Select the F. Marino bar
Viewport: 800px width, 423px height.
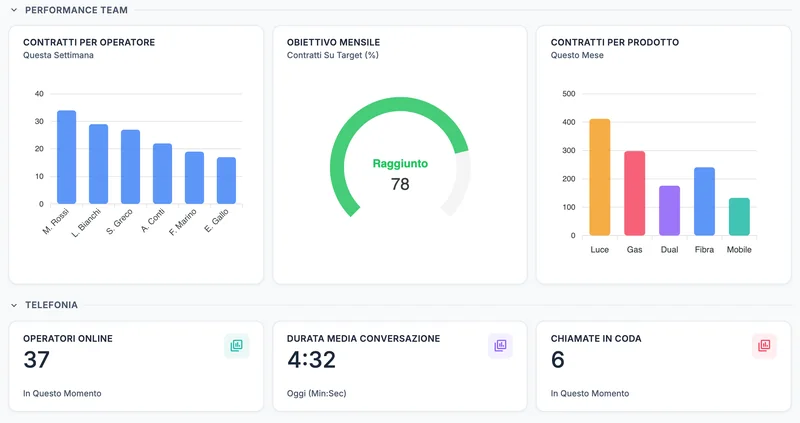[x=194, y=178]
